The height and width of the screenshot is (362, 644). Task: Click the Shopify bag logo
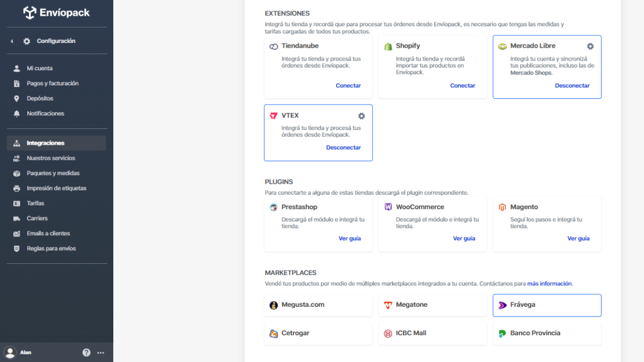coord(388,47)
